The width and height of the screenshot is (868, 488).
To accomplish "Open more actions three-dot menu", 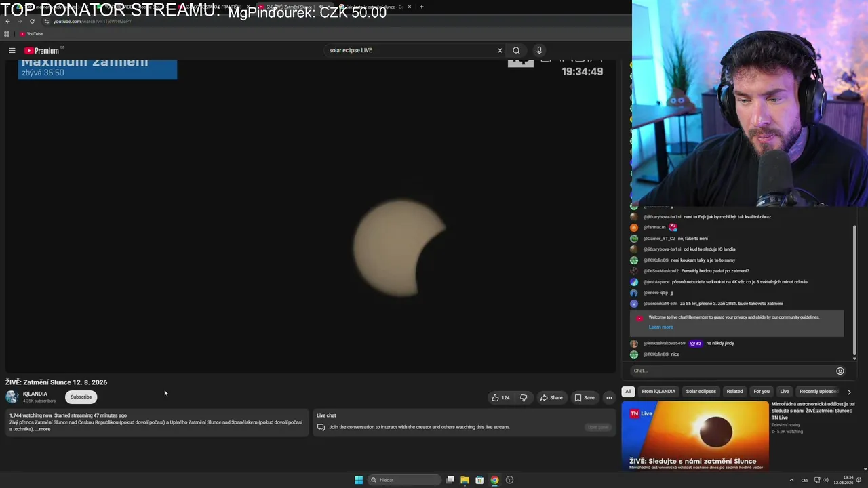I will [609, 398].
